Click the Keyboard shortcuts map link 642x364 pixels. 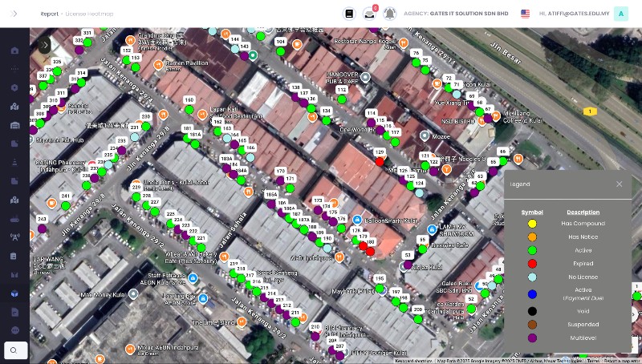(x=414, y=361)
